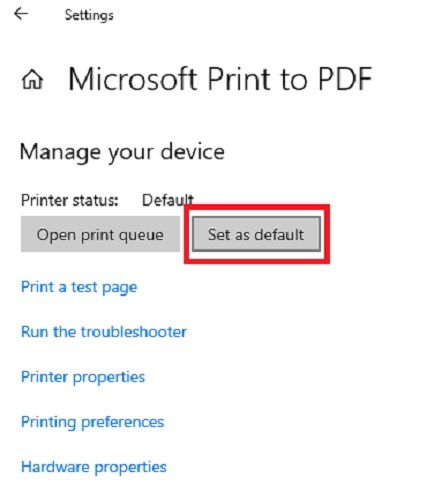Launch the printer troubleshooter link
The image size is (426, 500).
point(104,332)
